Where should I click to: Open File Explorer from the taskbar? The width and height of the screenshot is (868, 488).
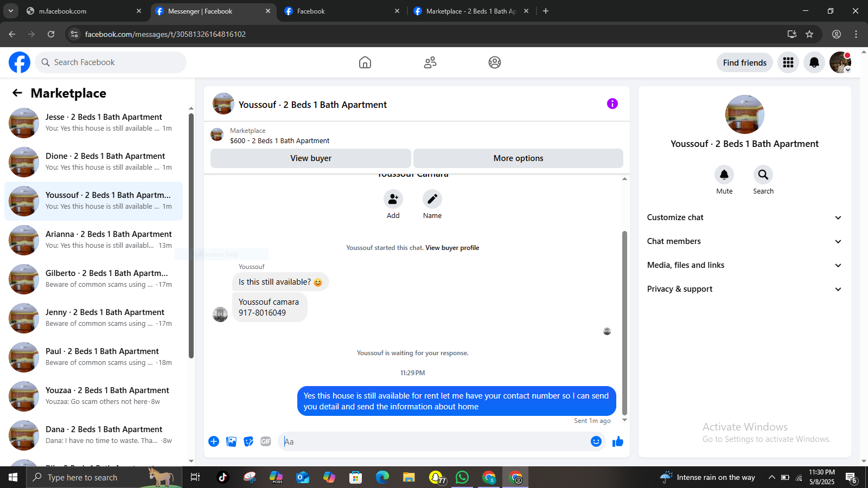[x=409, y=477]
